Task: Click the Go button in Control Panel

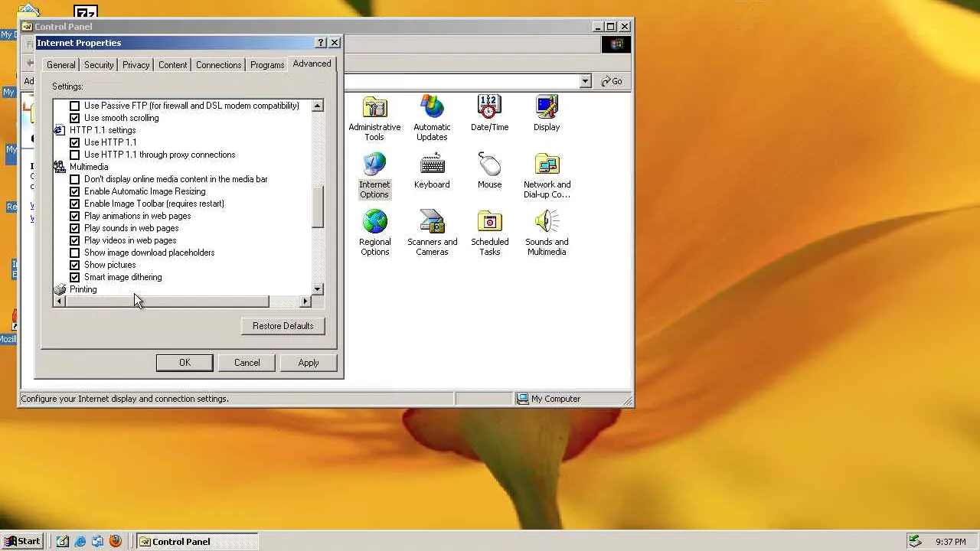Action: 612,81
